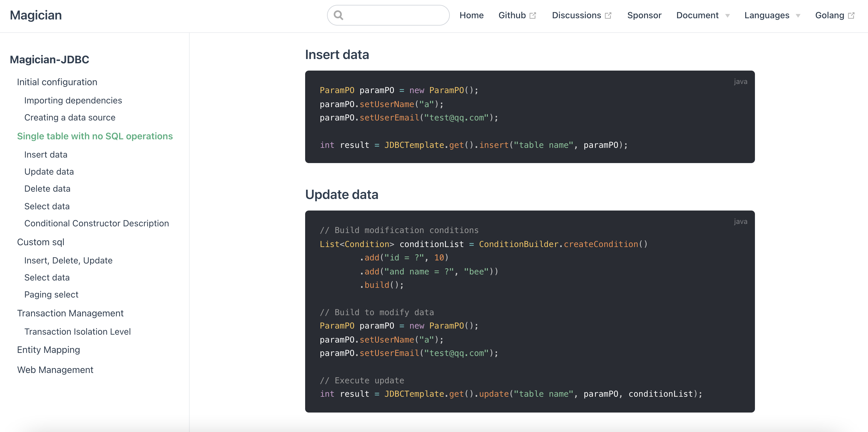Click the search magnifier icon
Viewport: 868px width, 432px height.
point(338,15)
